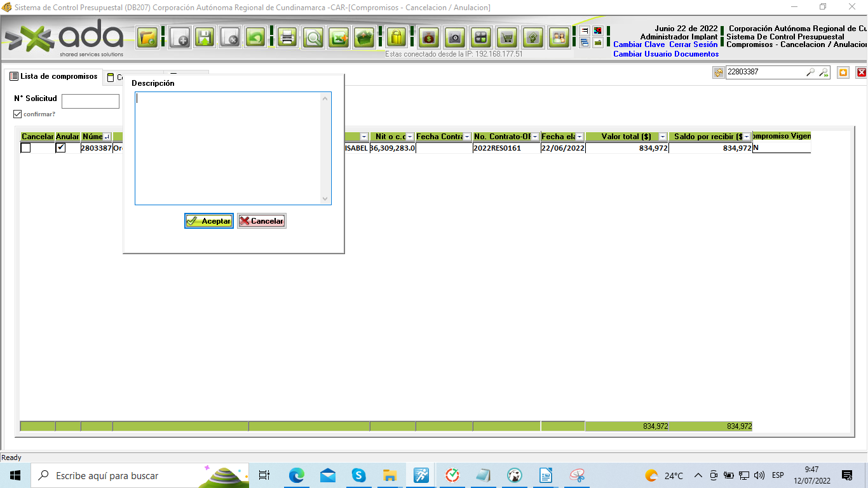
Task: Click the printer icon in toolbar
Action: click(287, 37)
